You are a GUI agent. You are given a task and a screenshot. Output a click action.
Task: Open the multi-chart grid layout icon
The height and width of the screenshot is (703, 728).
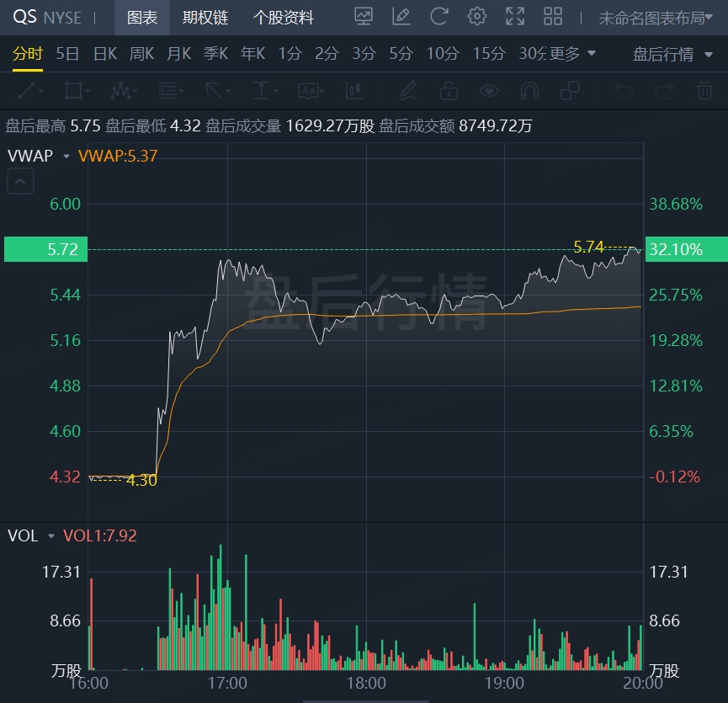553,17
